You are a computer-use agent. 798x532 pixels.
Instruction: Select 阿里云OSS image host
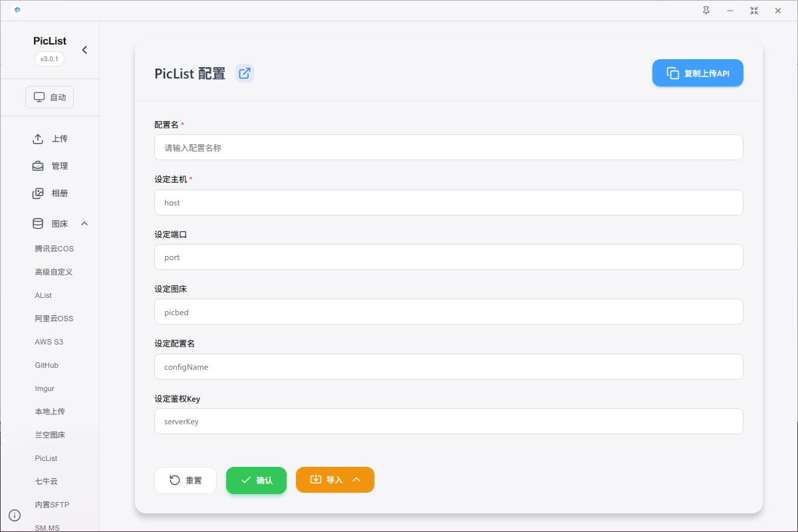[54, 319]
